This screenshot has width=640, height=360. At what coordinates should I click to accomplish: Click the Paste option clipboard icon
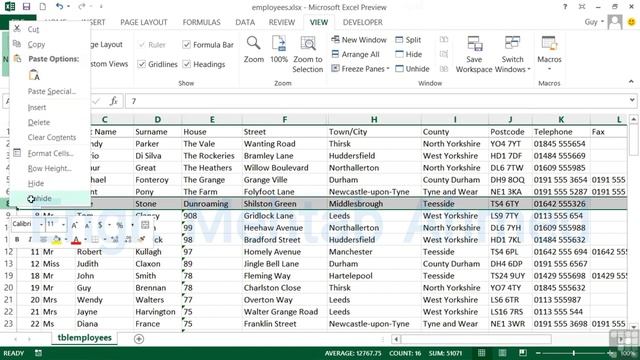click(34, 76)
